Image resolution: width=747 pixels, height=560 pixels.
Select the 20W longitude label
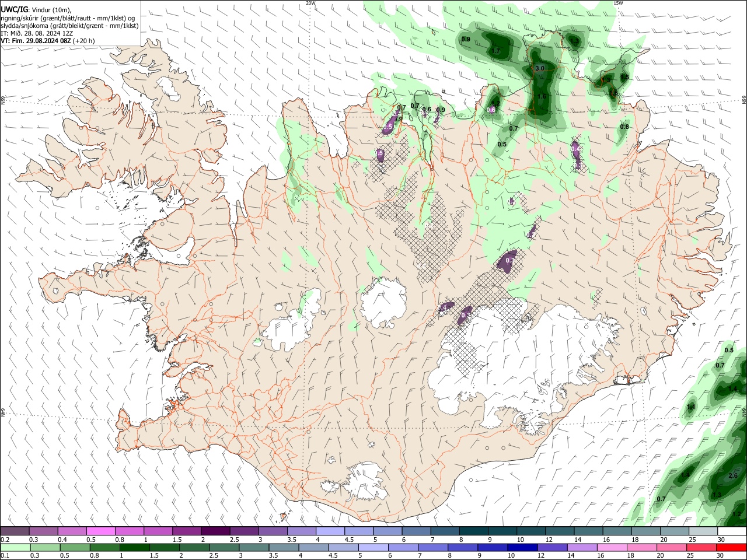[311, 3]
